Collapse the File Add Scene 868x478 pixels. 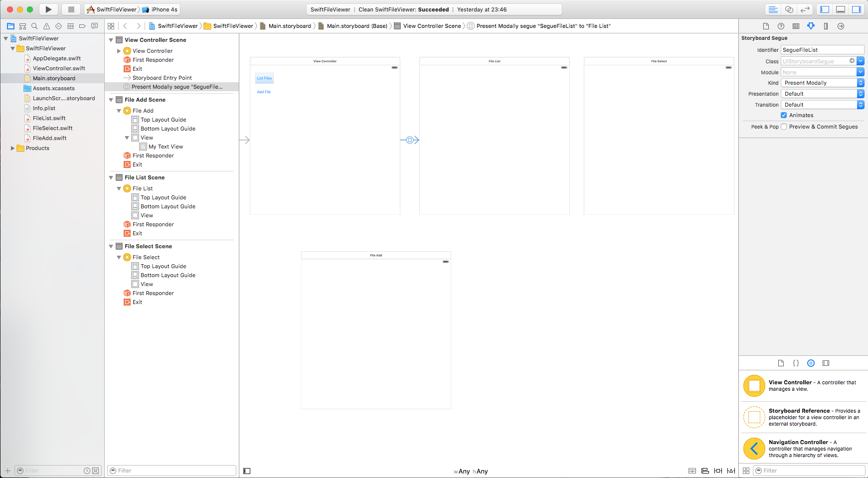coord(111,100)
